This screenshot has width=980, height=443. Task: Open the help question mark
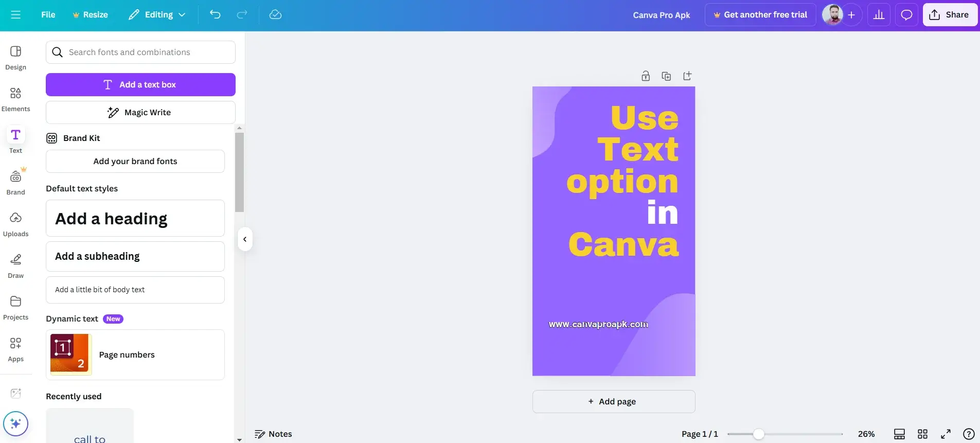(x=969, y=434)
